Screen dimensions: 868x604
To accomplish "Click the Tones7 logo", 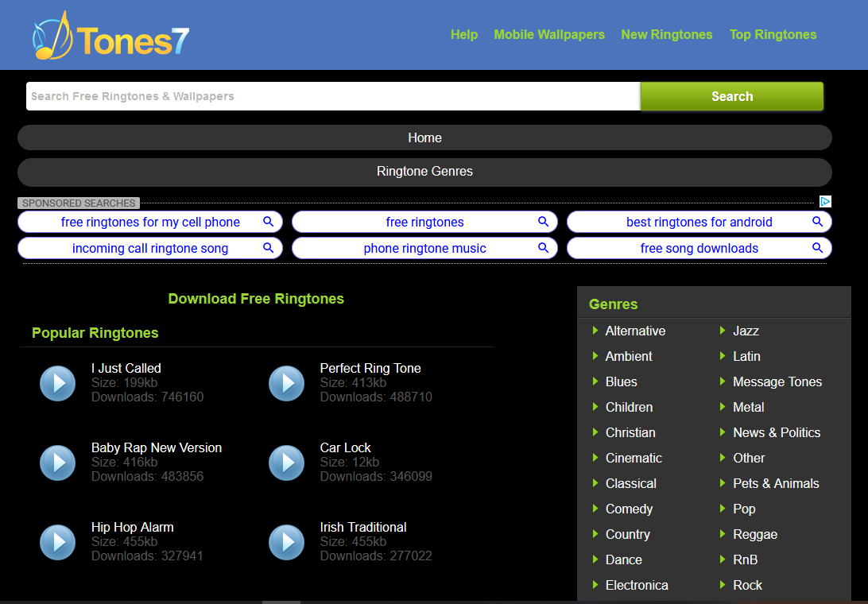I will tap(111, 37).
